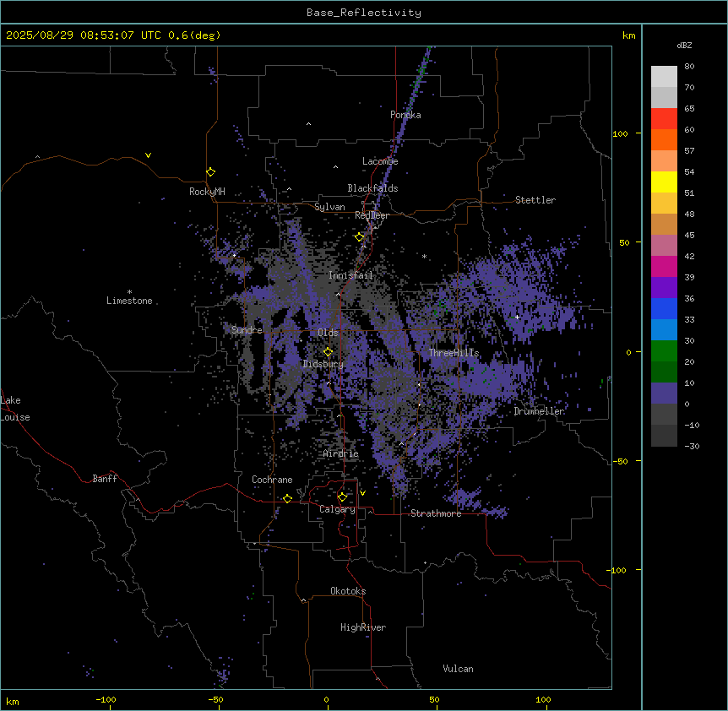
Task: Click the Olds city label
Action: [x=328, y=333]
